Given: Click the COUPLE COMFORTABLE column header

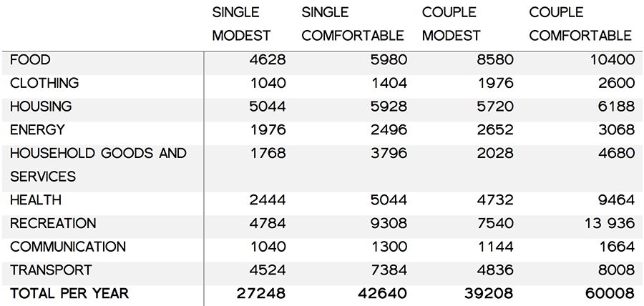Looking at the screenshot, I should tap(580, 24).
